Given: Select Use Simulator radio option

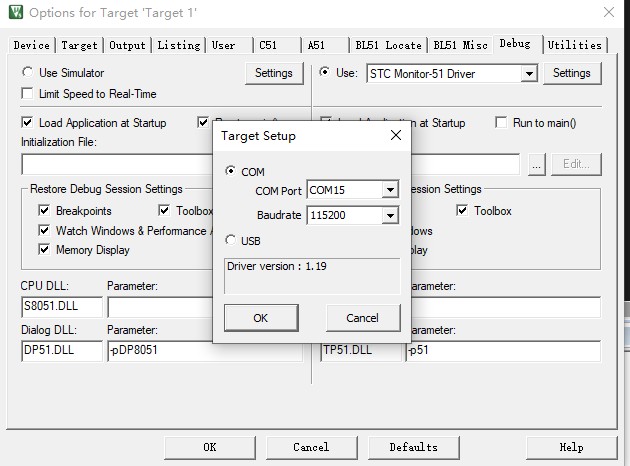Looking at the screenshot, I should coord(27,72).
